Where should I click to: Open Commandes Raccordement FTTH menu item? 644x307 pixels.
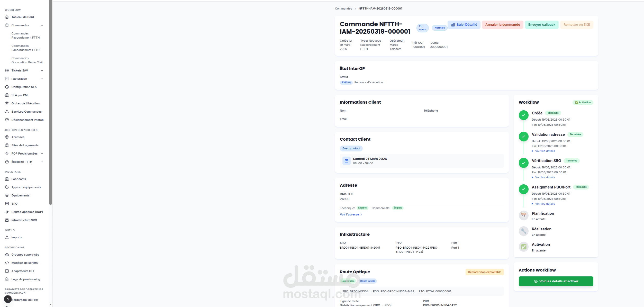25,35
